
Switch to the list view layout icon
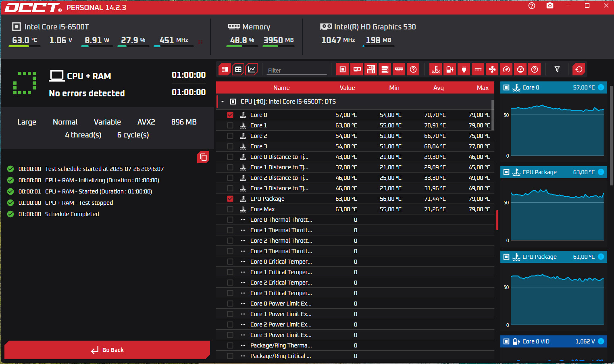point(225,69)
